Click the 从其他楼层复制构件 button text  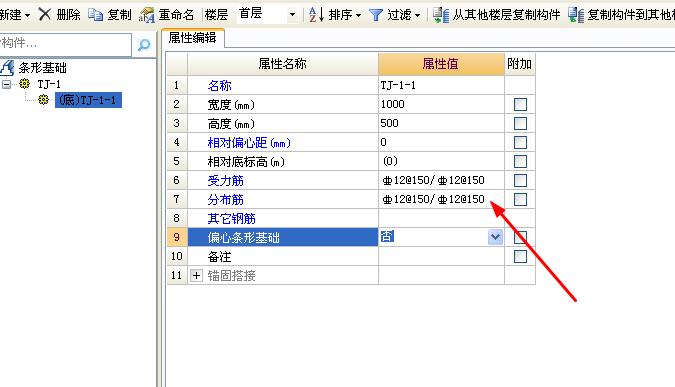pos(506,15)
